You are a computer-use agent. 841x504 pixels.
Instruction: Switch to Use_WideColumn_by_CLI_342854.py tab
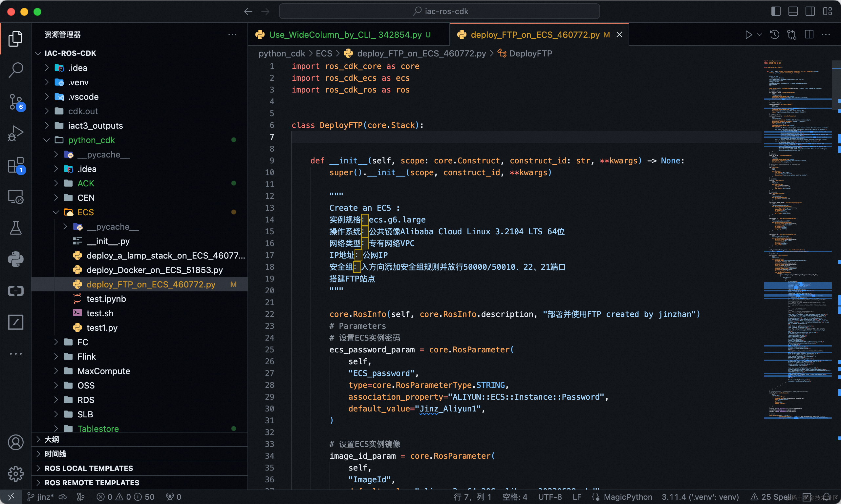click(x=349, y=35)
